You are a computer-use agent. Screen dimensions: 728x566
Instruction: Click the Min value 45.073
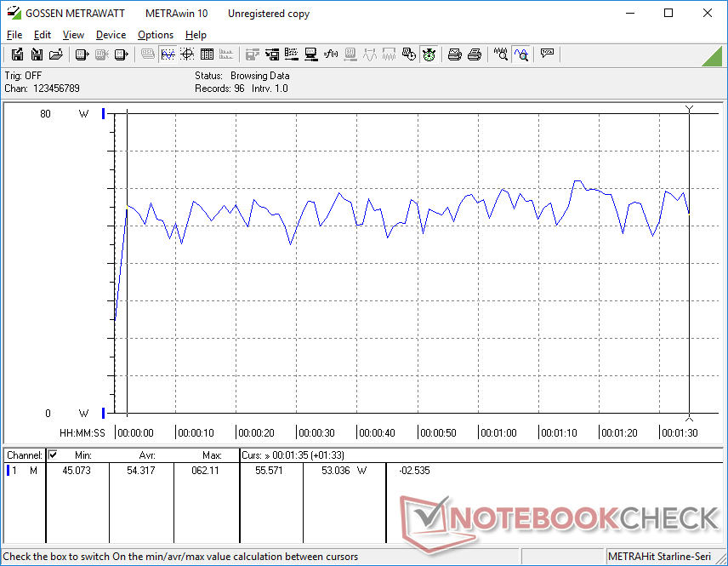pyautogui.click(x=77, y=471)
